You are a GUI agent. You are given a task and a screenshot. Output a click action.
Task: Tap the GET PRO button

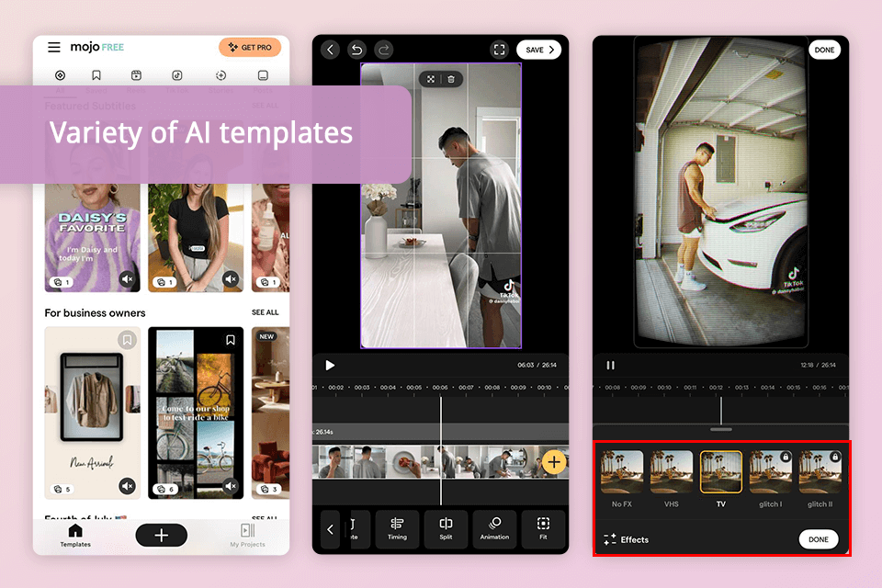click(x=250, y=47)
